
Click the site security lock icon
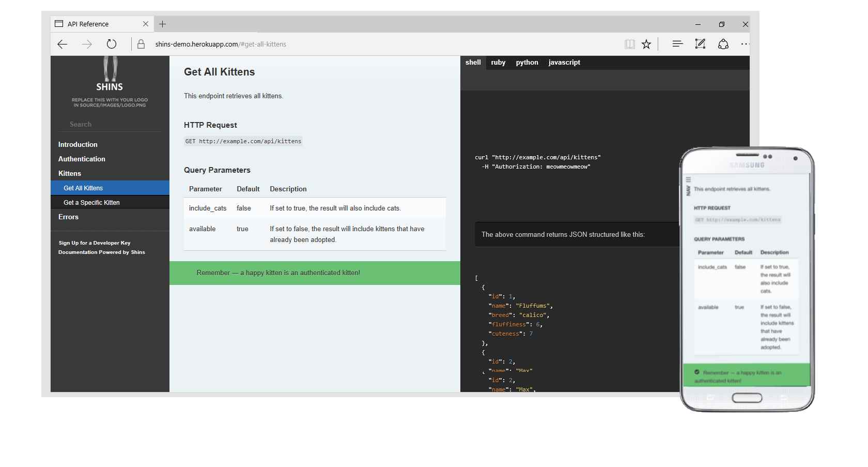[141, 44]
